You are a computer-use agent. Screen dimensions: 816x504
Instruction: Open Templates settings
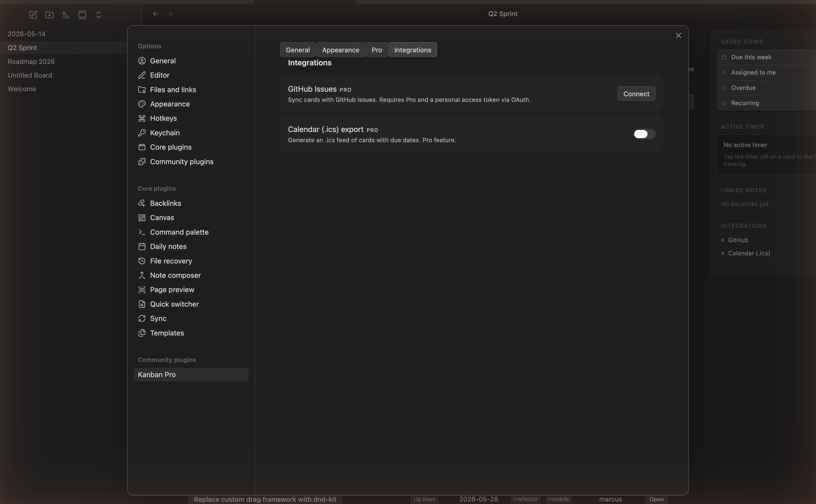[x=191, y=333]
